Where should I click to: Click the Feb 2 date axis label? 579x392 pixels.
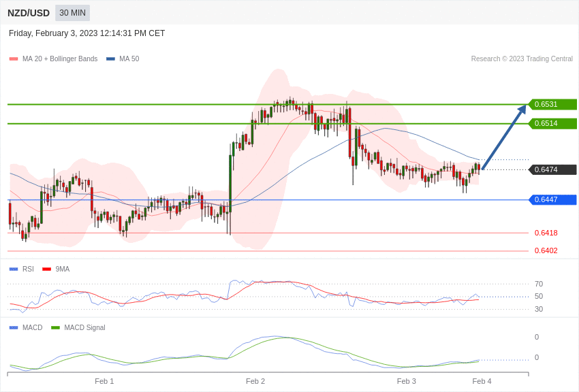coord(255,381)
